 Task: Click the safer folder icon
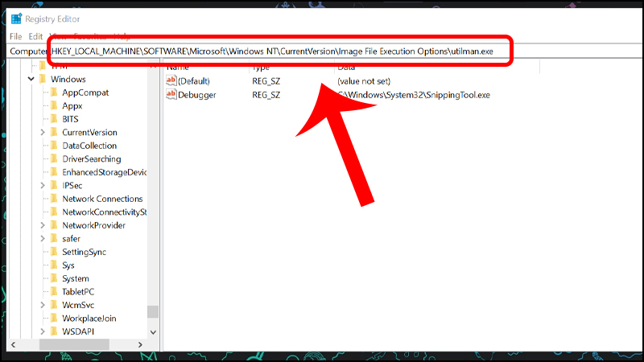click(54, 238)
